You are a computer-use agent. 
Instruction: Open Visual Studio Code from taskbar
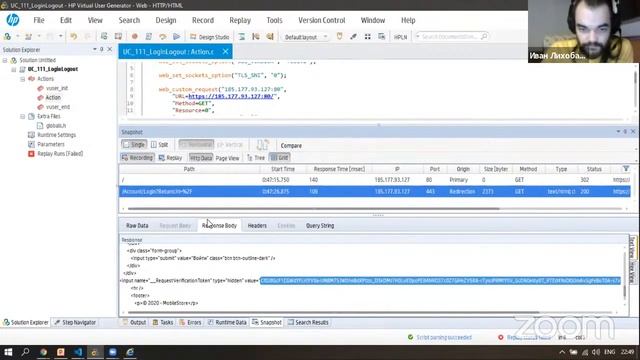pos(78,352)
